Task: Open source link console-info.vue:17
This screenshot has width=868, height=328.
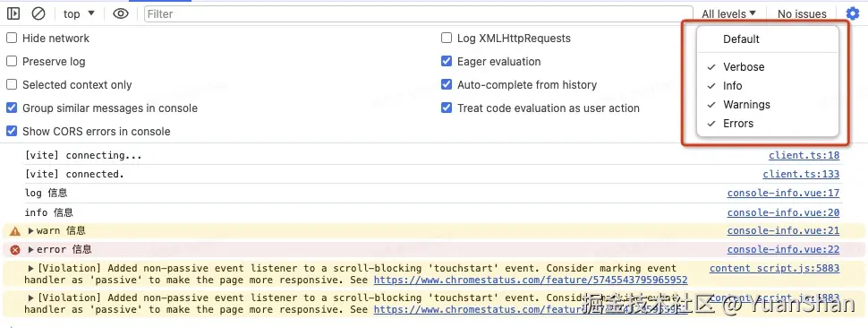Action: [783, 194]
